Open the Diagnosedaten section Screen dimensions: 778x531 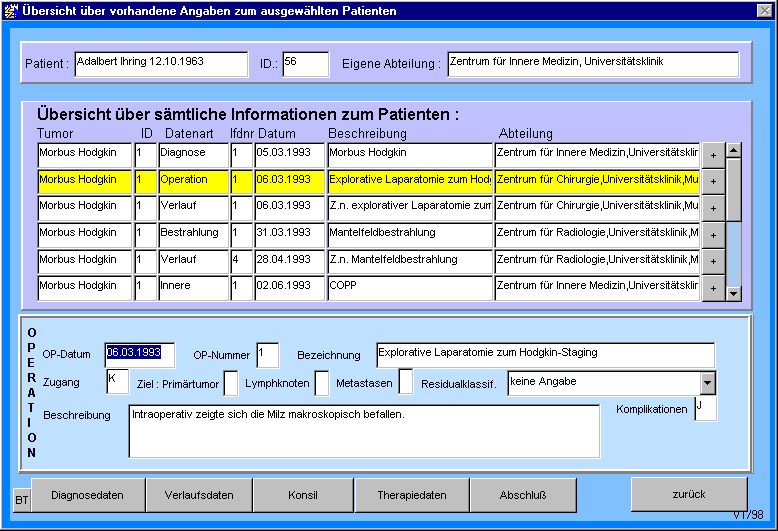88,495
